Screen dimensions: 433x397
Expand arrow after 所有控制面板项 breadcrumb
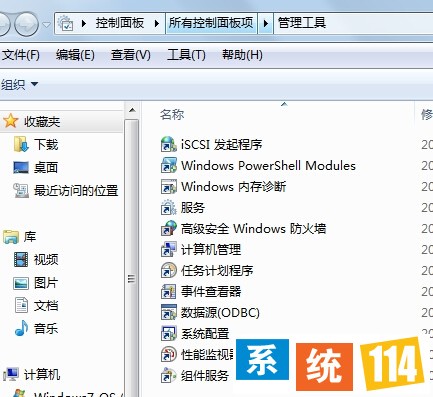266,23
